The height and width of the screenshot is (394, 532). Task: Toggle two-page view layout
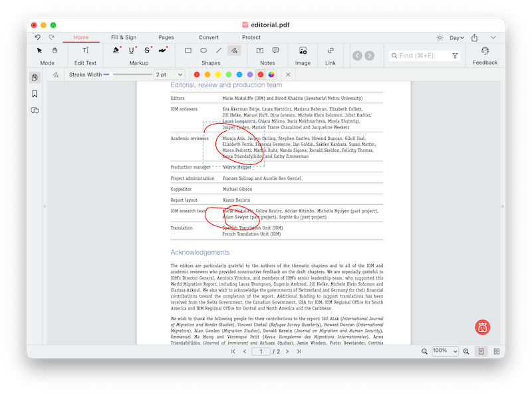pos(497,351)
